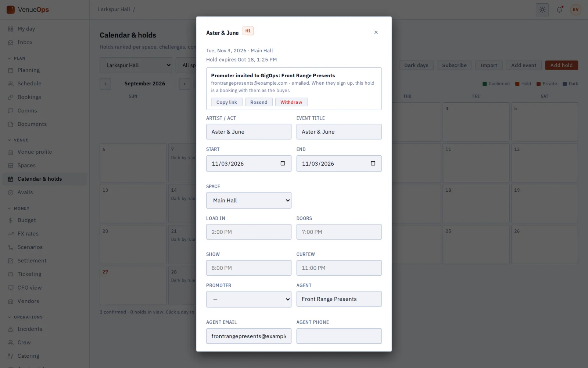Collapse the MONEY sidebar section
Screen dimensions: 588x368
[18, 208]
